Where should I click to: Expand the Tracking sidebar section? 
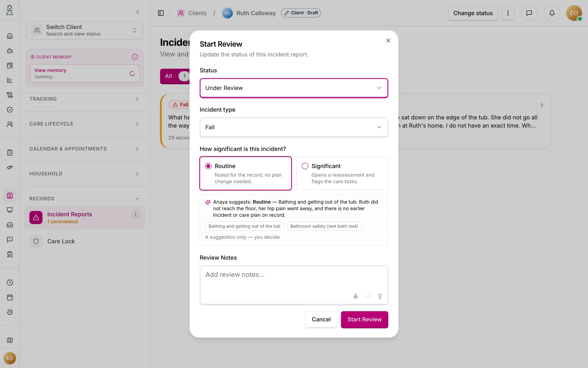[84, 99]
